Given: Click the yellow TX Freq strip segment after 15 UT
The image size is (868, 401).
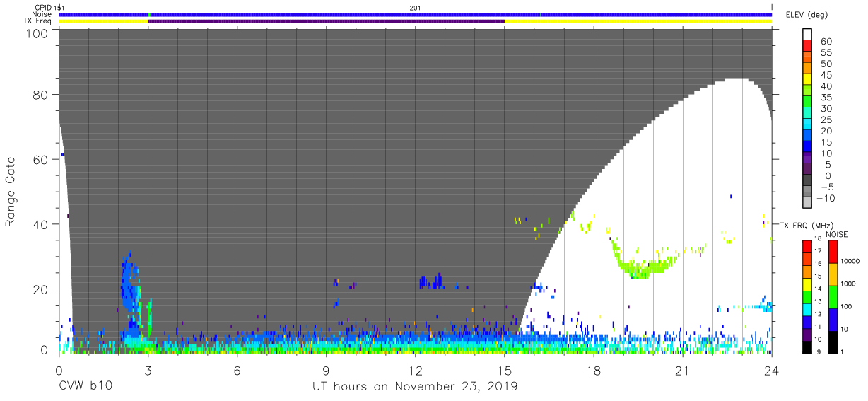Looking at the screenshot, I should tap(638, 21).
